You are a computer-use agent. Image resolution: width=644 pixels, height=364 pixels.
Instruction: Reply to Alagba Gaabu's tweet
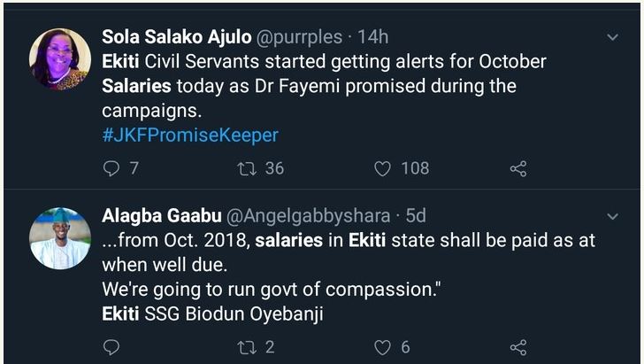[111, 348]
